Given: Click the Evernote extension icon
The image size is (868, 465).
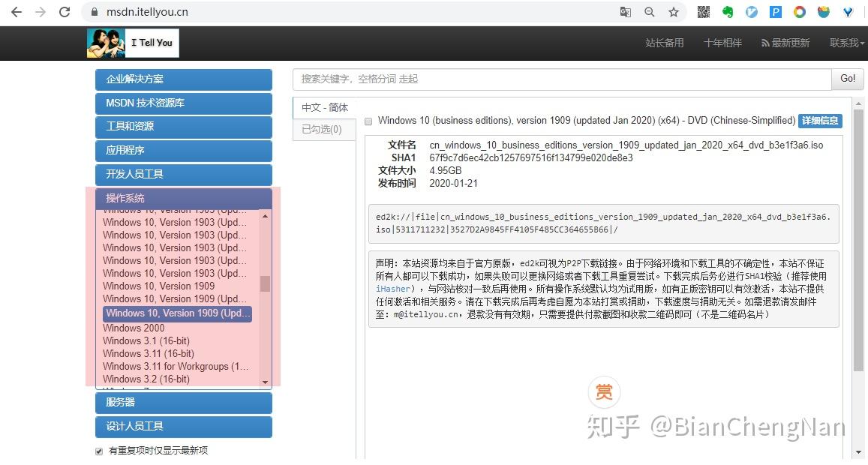Looking at the screenshot, I should (727, 12).
